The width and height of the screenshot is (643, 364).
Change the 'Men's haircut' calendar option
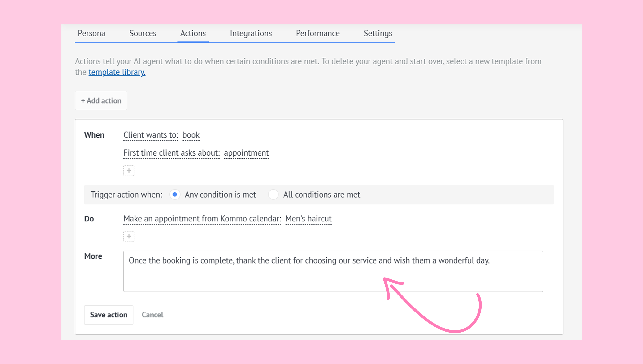click(x=308, y=219)
